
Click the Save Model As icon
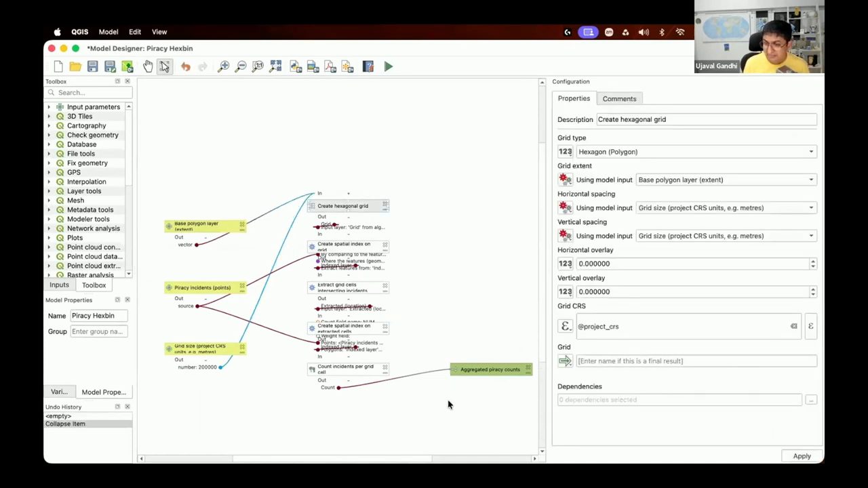tap(110, 66)
